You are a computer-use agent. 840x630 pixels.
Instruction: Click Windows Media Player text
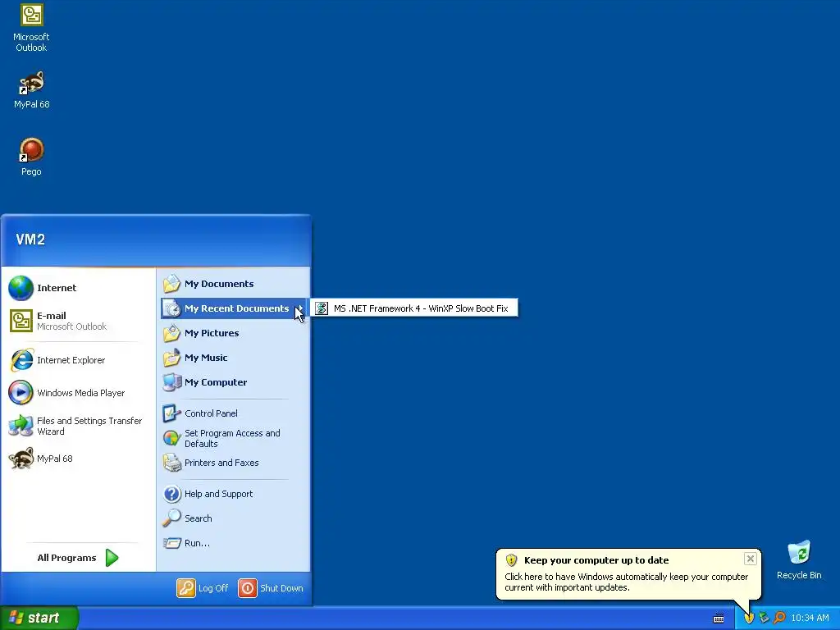81,393
